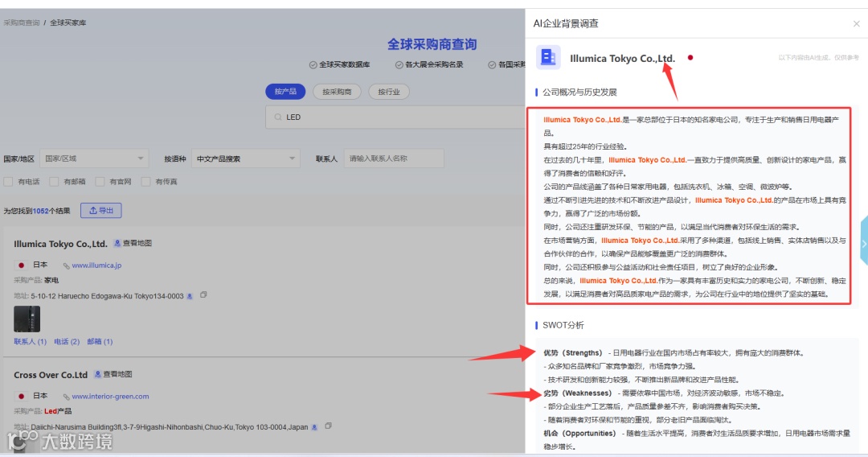Image resolution: width=868 pixels, height=457 pixels.
Task: Click the search magnifier icon beside LED
Action: click(x=278, y=117)
